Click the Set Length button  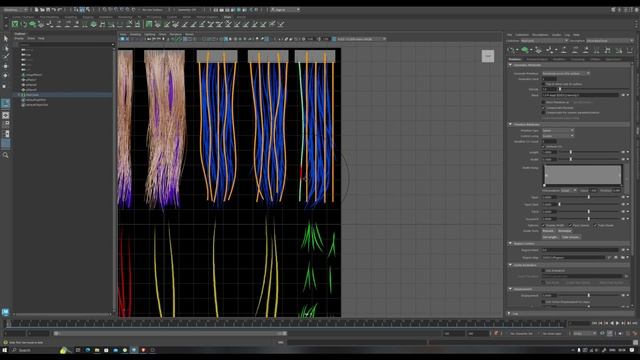tap(550, 237)
